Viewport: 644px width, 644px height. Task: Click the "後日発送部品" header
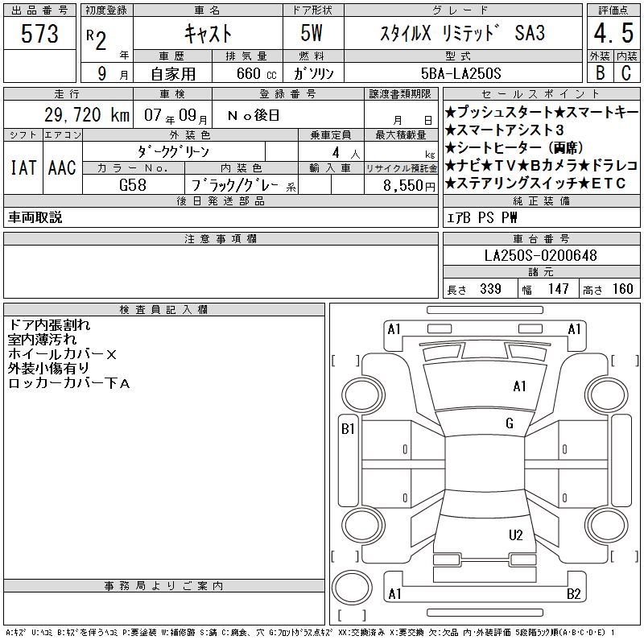tap(221, 200)
